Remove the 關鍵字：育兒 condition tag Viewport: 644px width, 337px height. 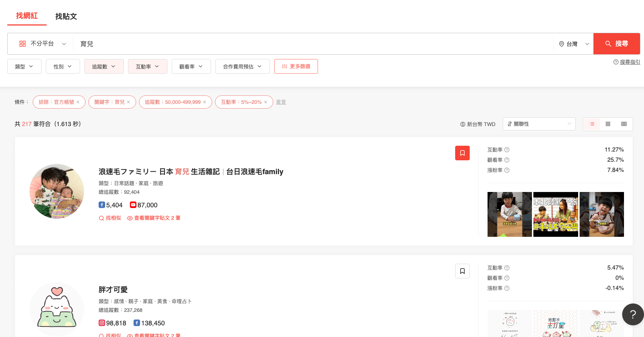(x=128, y=102)
